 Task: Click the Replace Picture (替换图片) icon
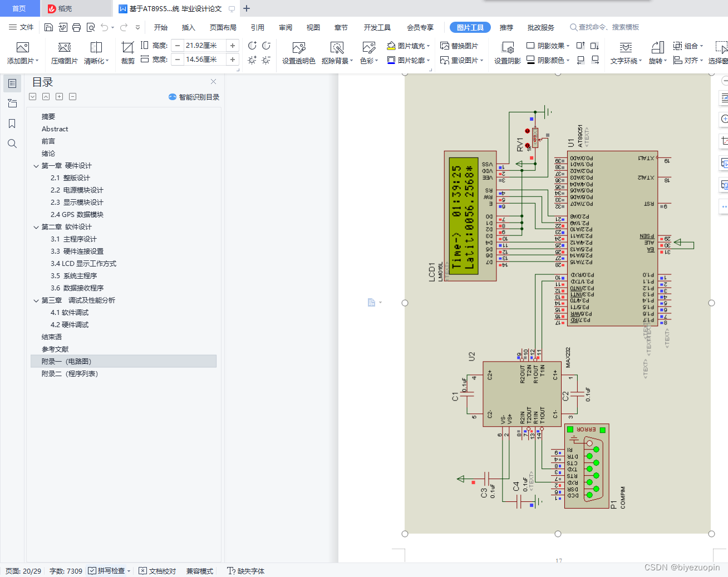click(445, 46)
